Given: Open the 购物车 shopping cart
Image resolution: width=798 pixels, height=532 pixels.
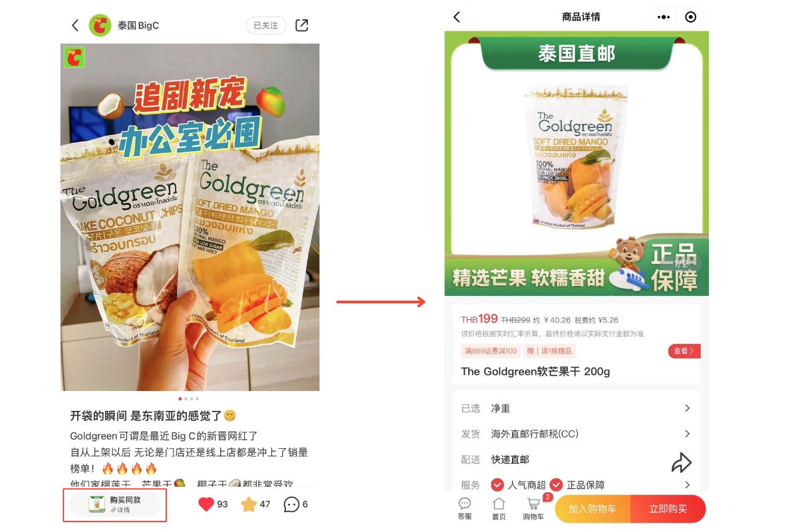Looking at the screenshot, I should pos(534,509).
